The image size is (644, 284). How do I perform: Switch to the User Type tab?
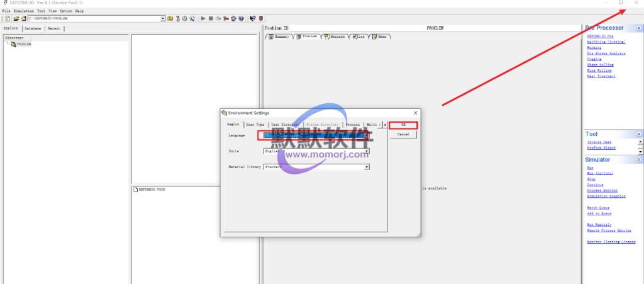pyautogui.click(x=256, y=125)
